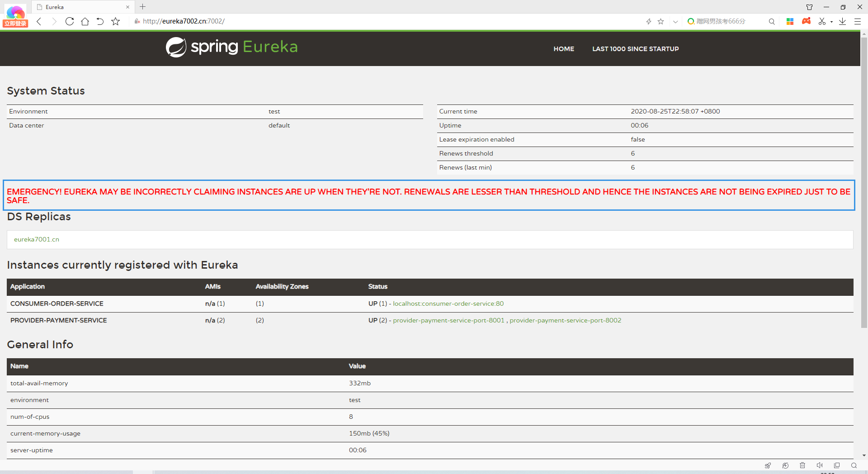Screen dimensions: 868x474
Task: Bookmark page with the left toolbar star
Action: pyautogui.click(x=116, y=21)
